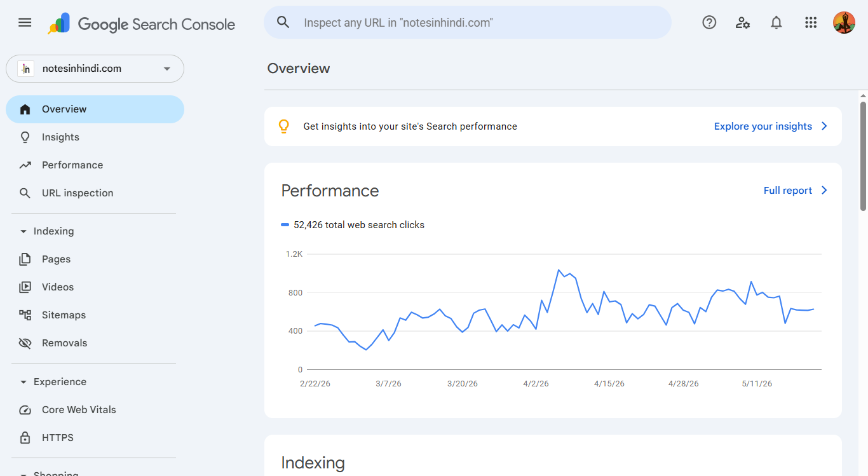Collapse the Indexing section
868x476 pixels.
click(24, 231)
